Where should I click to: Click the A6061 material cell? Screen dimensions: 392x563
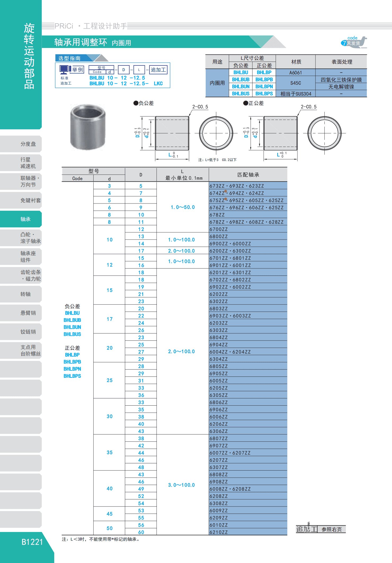click(x=296, y=73)
